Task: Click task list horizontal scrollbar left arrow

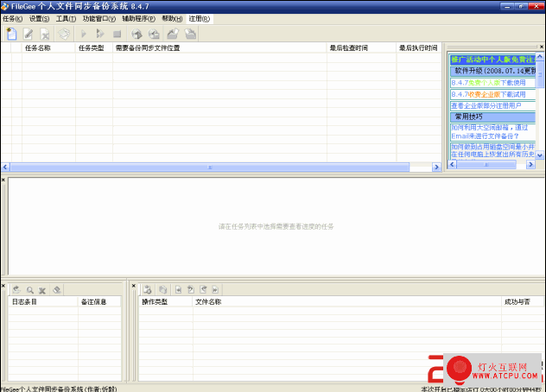Action: [x=5, y=168]
